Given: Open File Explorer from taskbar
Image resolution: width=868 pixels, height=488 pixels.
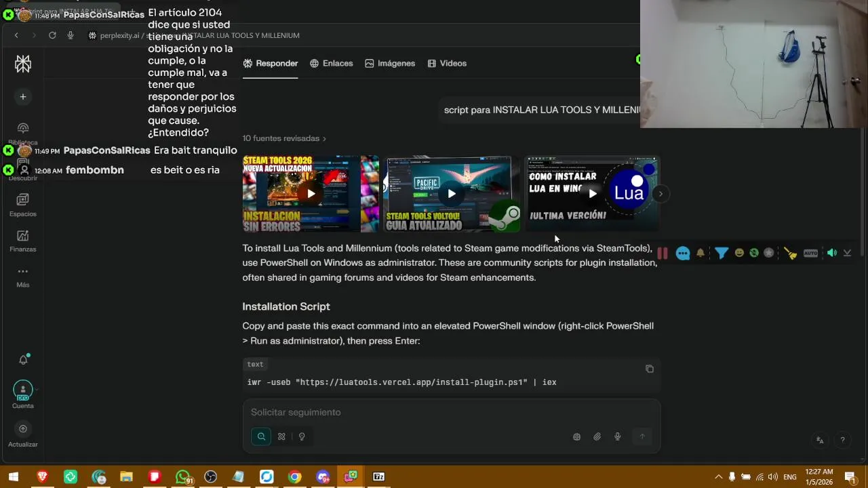Looking at the screenshot, I should pyautogui.click(x=126, y=477).
